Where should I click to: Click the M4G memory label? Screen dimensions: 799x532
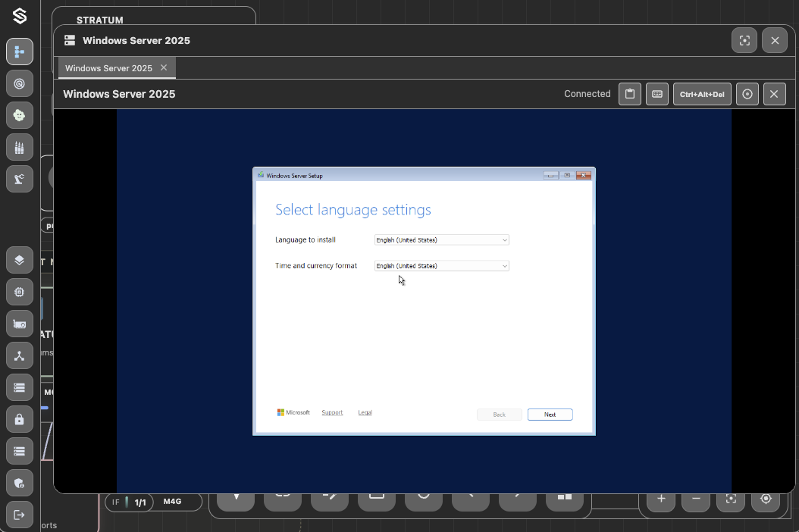click(x=172, y=502)
